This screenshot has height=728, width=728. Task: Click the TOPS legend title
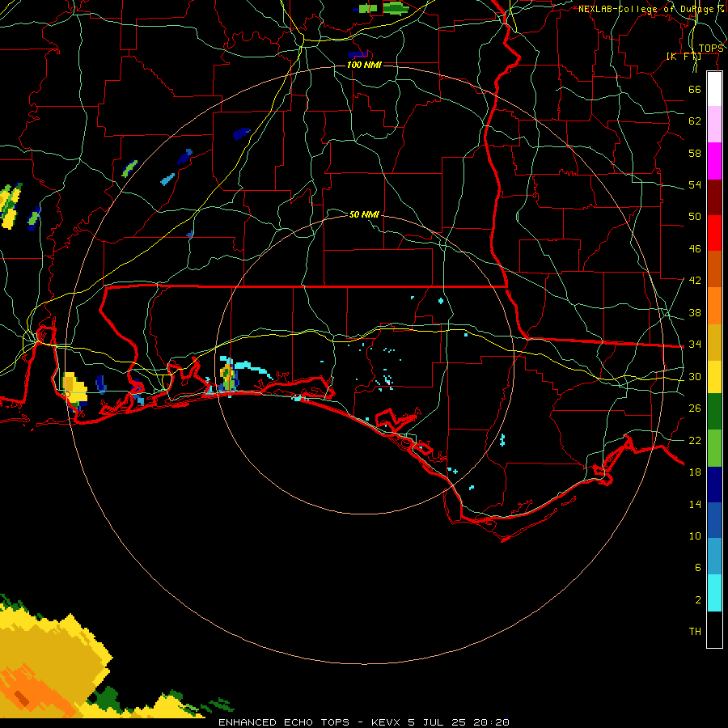click(711, 49)
